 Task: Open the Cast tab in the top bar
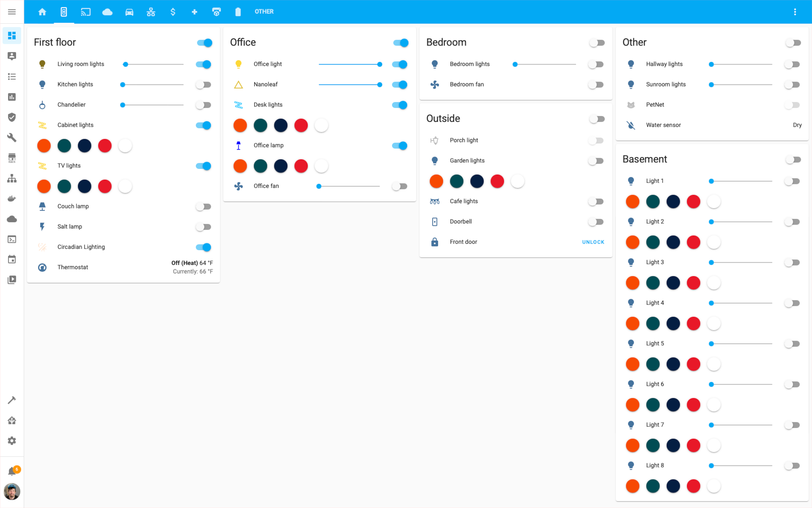coord(86,11)
